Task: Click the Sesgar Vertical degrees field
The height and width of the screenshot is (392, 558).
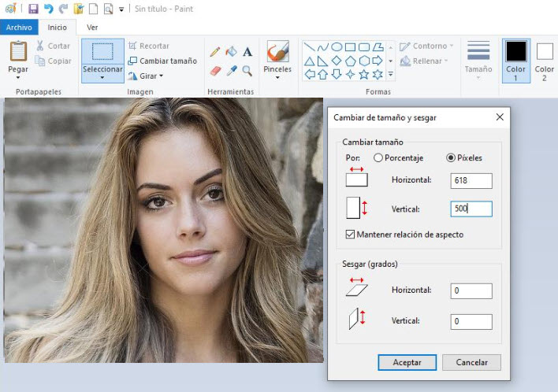Action: [471, 322]
